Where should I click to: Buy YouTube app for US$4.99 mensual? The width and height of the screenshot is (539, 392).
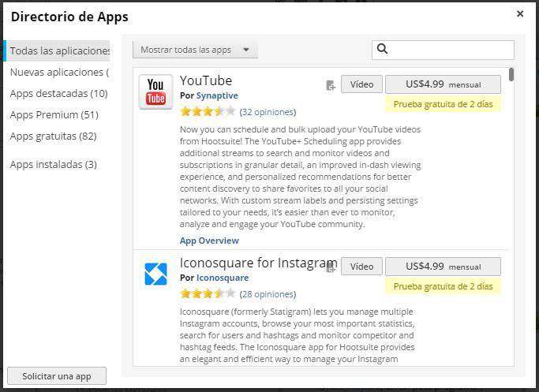coord(443,84)
